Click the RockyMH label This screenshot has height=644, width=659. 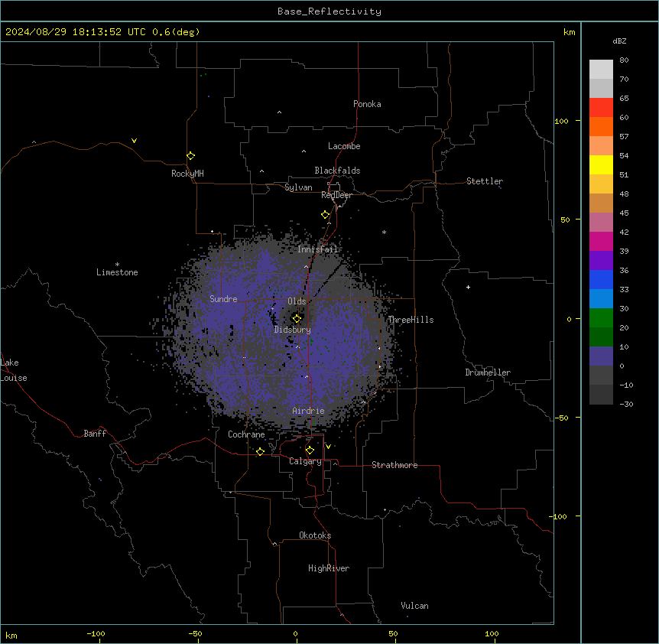point(187,174)
